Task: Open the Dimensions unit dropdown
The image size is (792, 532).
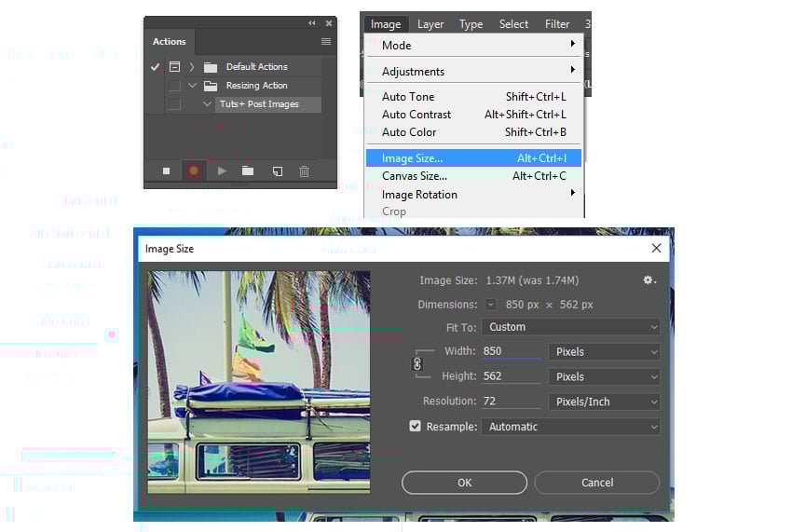Action: (x=491, y=305)
